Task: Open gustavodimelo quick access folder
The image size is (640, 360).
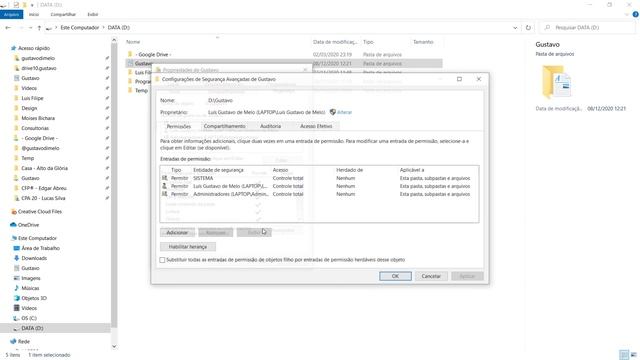Action: 35,58
